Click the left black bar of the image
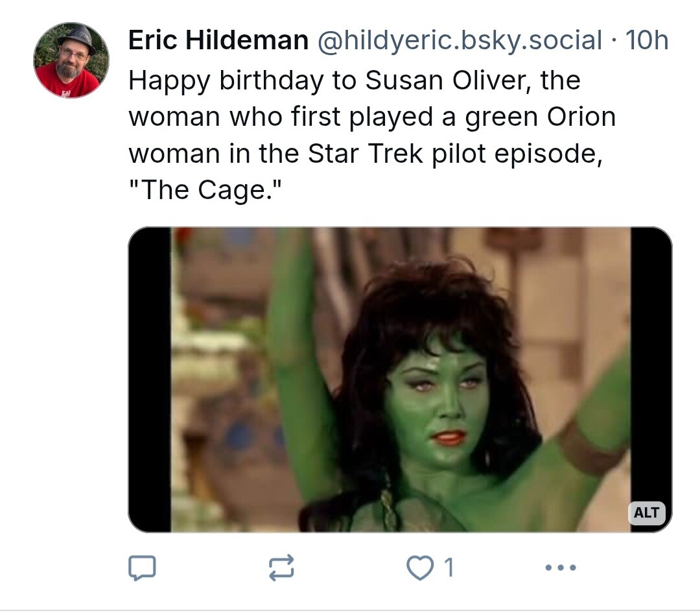Viewport: 700px width, 616px height. coord(150,379)
